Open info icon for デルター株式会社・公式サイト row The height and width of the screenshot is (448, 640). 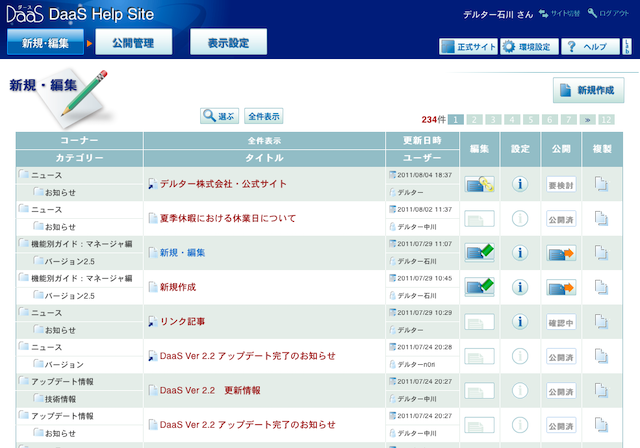tap(519, 183)
